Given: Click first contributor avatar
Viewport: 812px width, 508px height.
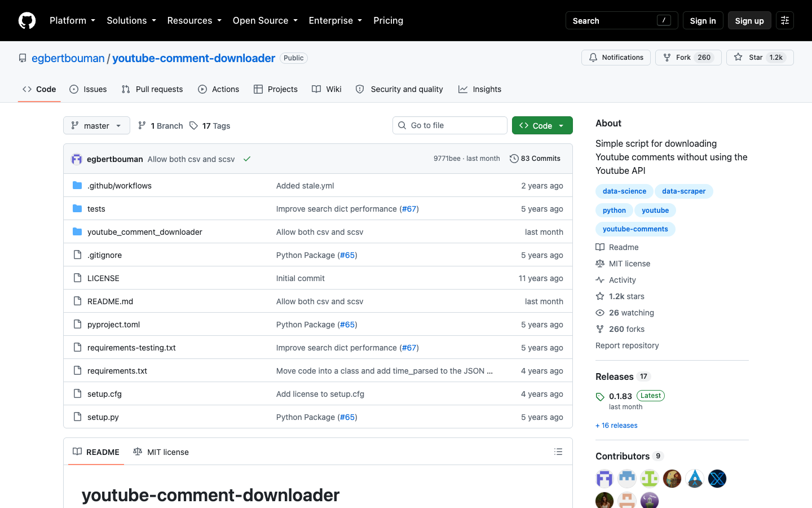Looking at the screenshot, I should (604, 479).
